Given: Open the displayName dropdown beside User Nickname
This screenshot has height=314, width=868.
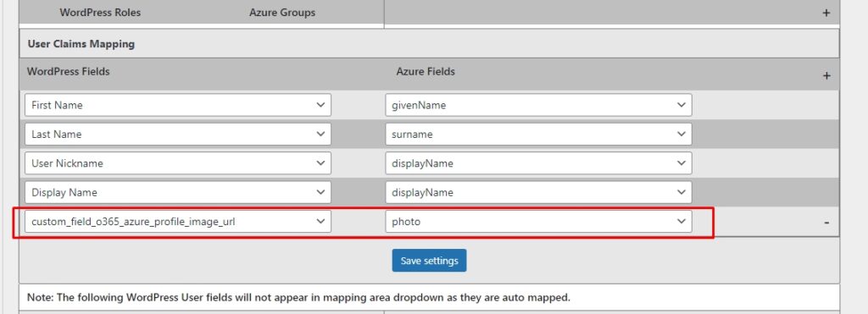Looking at the screenshot, I should (538, 163).
